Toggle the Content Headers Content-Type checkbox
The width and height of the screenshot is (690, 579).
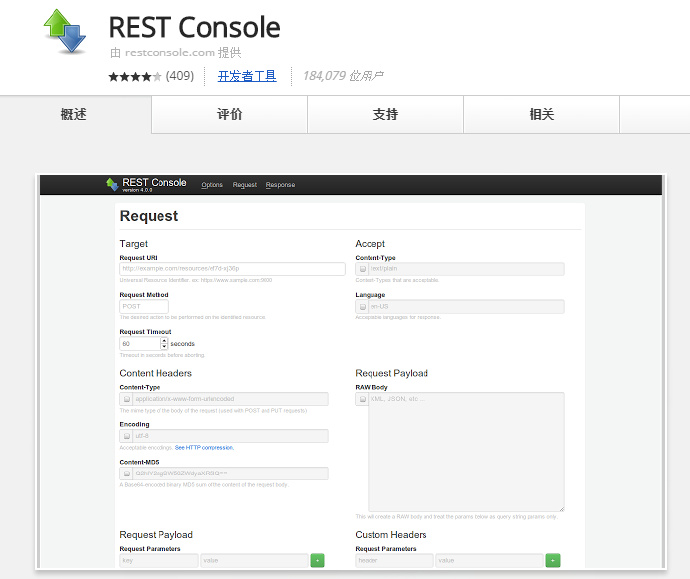tap(126, 399)
